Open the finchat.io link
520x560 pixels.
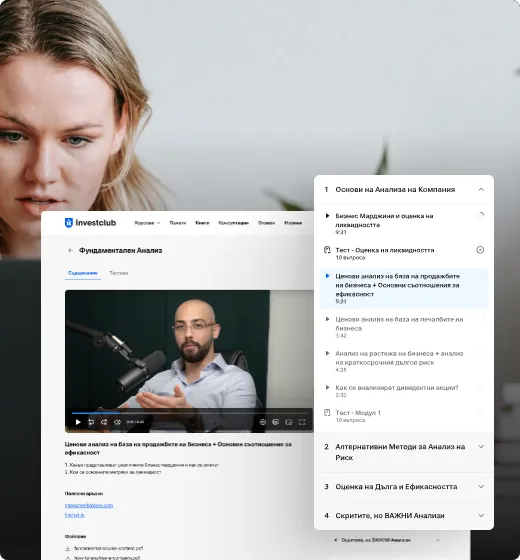[75, 515]
